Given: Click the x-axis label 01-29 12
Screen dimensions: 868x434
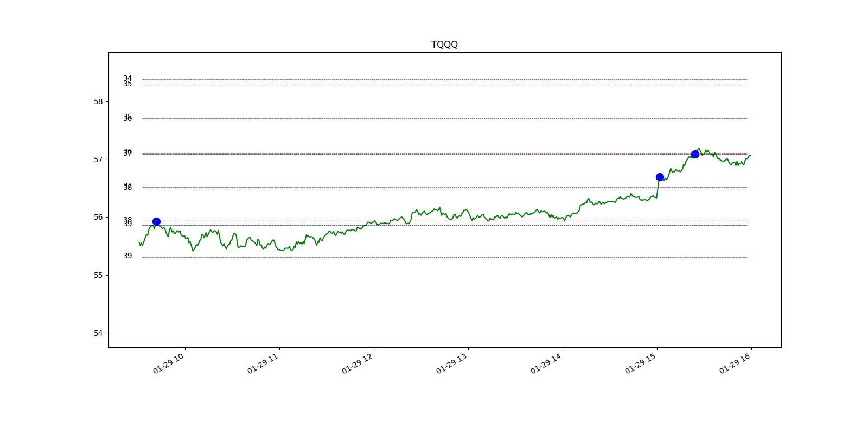Looking at the screenshot, I should point(358,363).
